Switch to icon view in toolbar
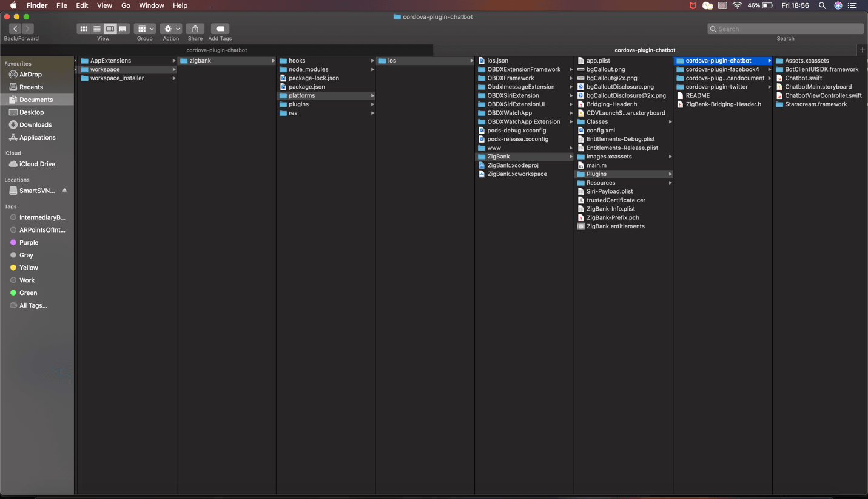This screenshot has width=868, height=499. click(x=84, y=29)
